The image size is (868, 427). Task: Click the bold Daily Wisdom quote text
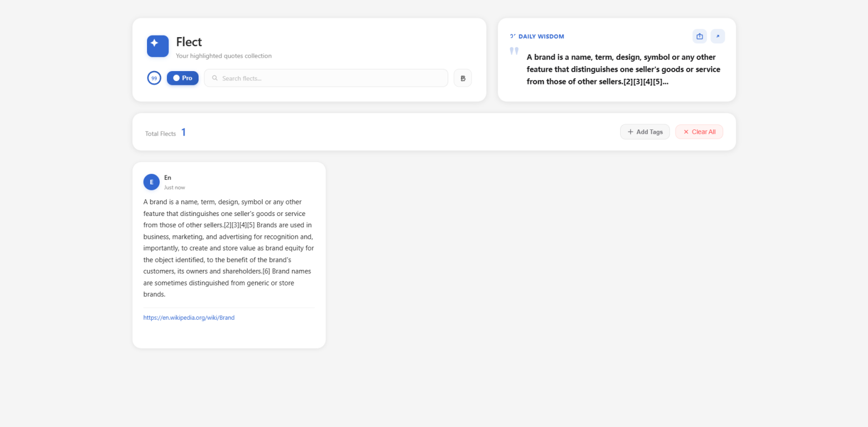coord(623,69)
